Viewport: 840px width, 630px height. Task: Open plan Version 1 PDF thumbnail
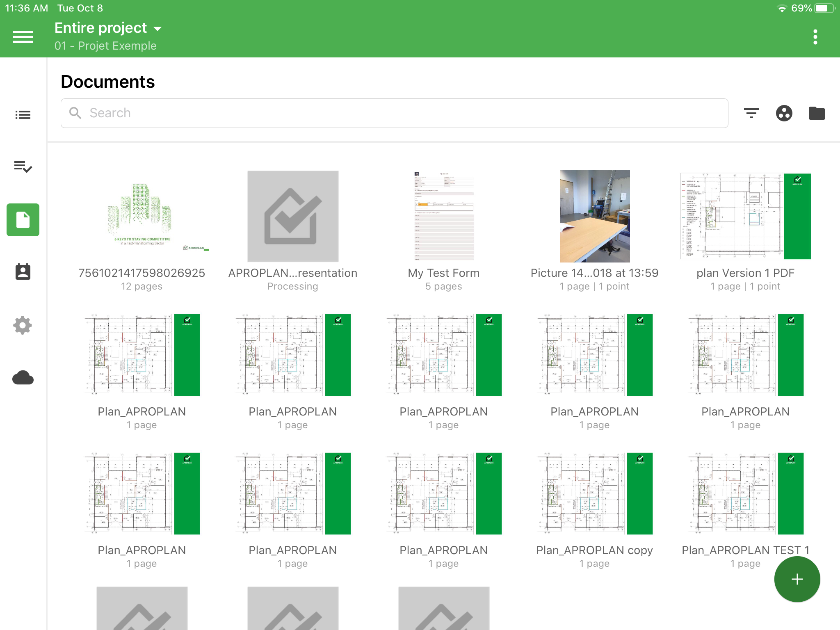pyautogui.click(x=746, y=216)
